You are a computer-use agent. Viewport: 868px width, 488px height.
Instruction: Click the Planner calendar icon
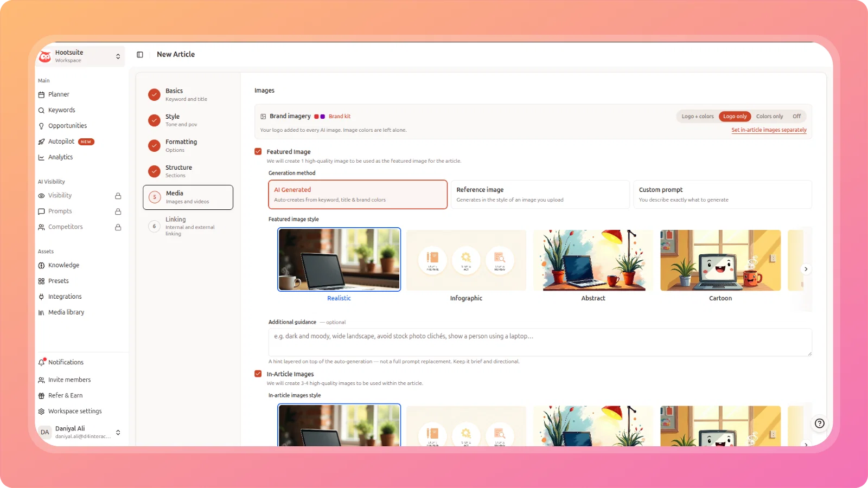pos(41,95)
